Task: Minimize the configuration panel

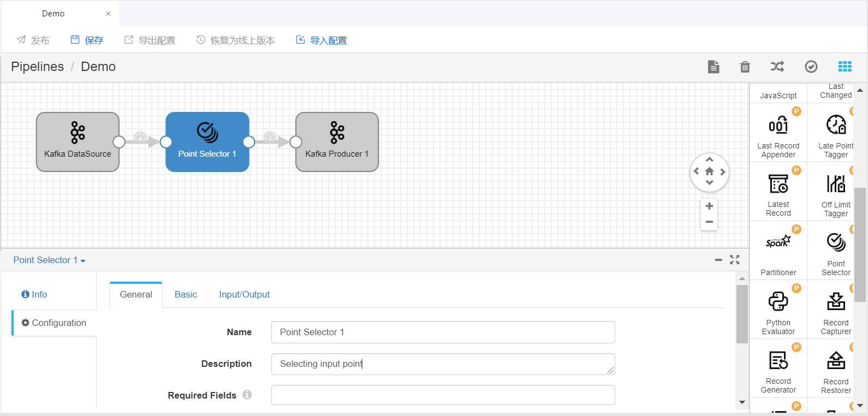Action: click(718, 260)
